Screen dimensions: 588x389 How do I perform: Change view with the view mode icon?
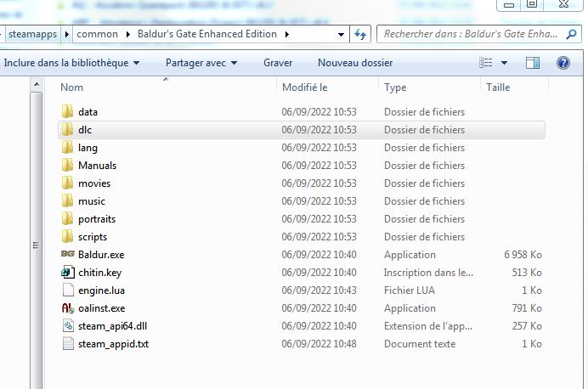point(486,63)
